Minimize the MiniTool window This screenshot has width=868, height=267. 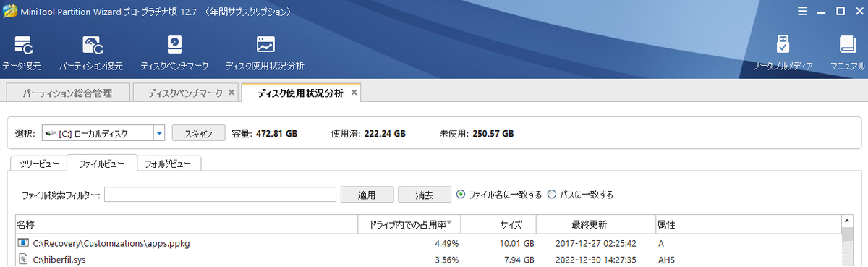(822, 12)
